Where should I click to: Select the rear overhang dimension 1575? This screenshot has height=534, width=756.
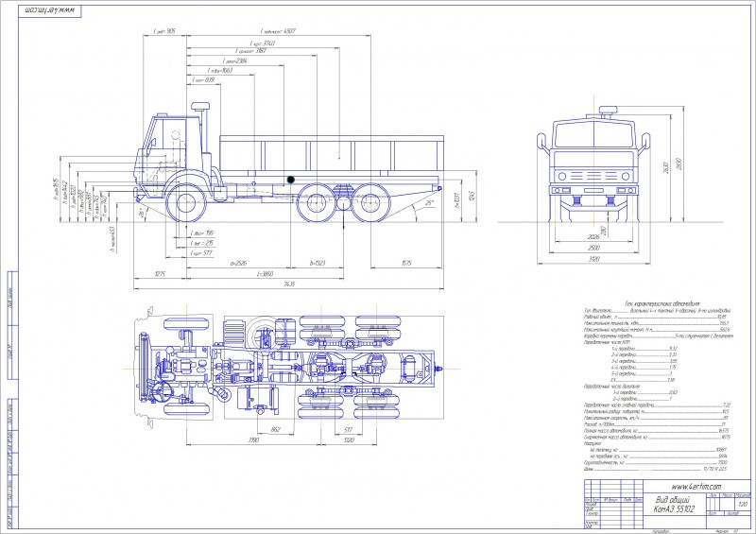tap(406, 263)
